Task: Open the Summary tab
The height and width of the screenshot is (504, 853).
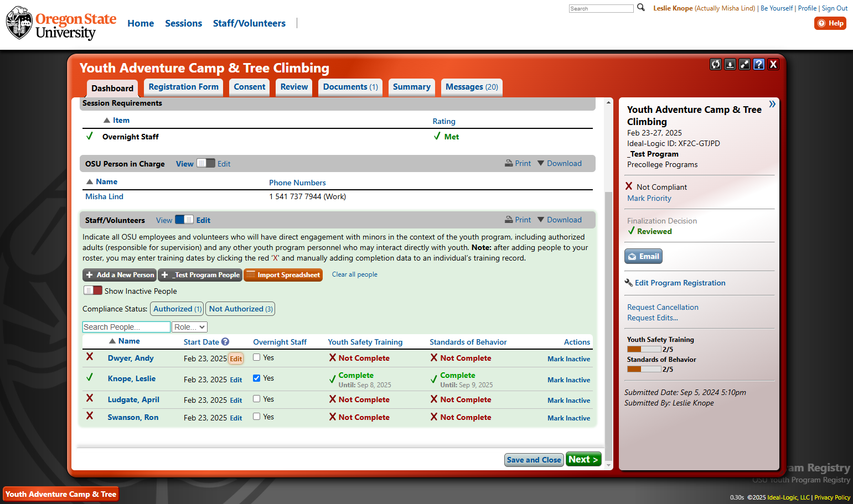Action: pyautogui.click(x=412, y=87)
